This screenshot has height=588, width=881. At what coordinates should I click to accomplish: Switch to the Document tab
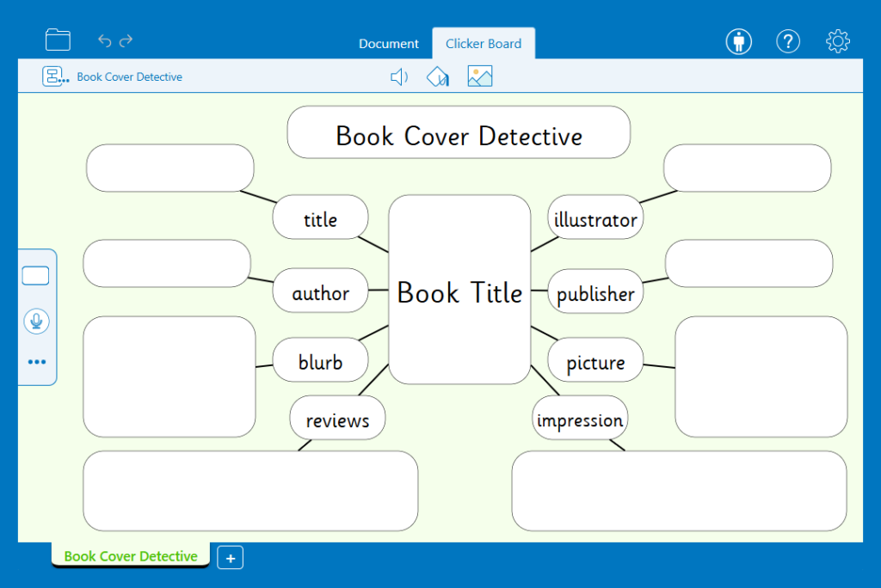point(389,43)
